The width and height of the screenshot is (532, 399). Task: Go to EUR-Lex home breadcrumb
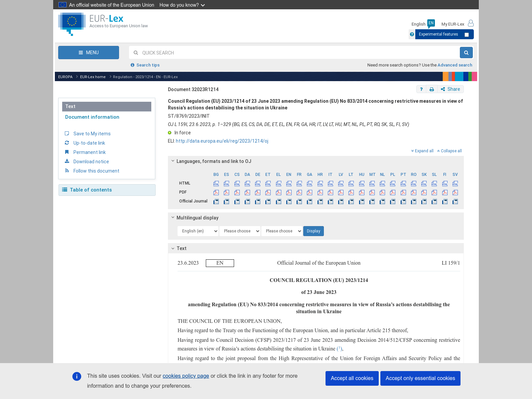coord(93,77)
